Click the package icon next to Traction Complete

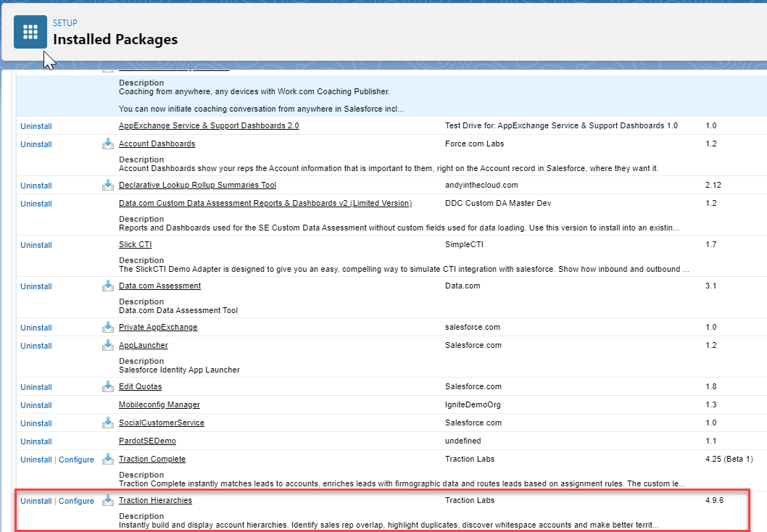coord(107,459)
